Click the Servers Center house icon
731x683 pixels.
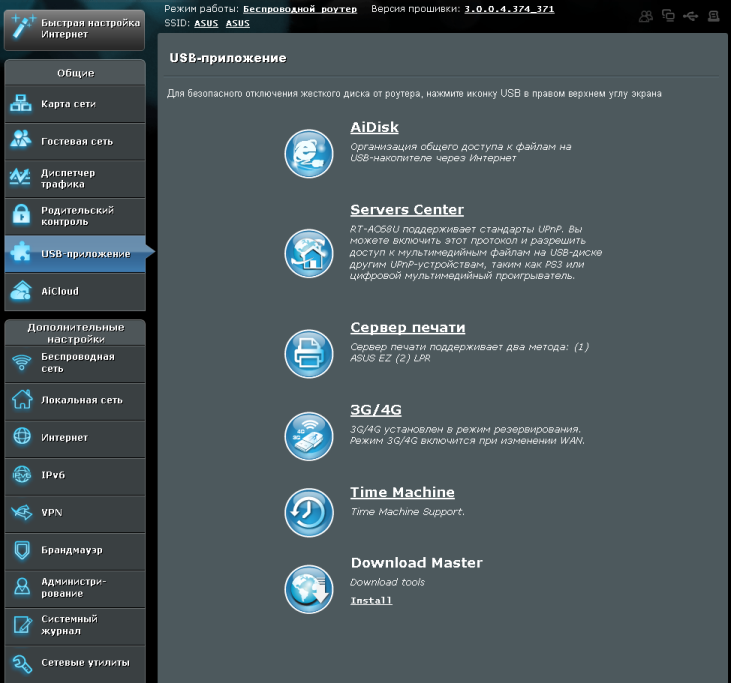click(309, 254)
